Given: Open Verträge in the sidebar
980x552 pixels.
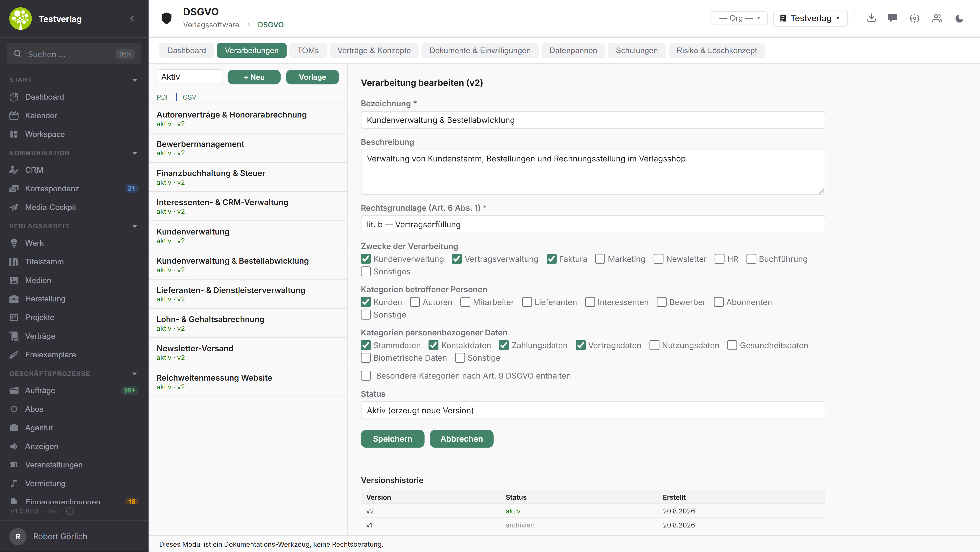Looking at the screenshot, I should tap(74, 336).
